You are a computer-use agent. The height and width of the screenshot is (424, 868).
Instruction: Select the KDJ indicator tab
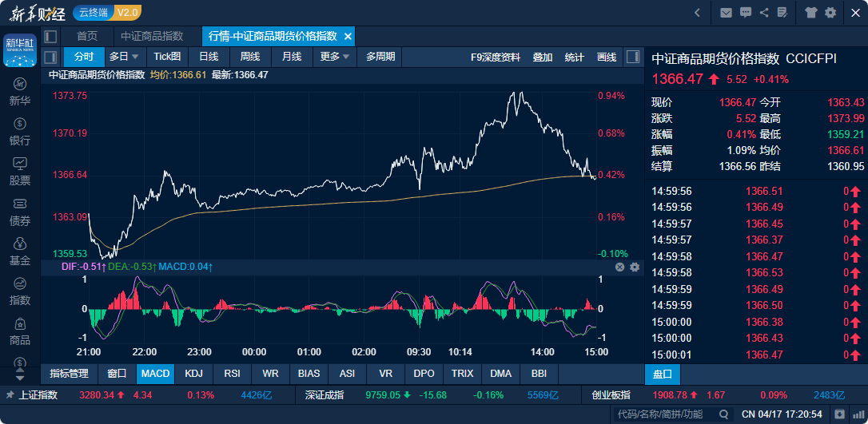pos(193,373)
